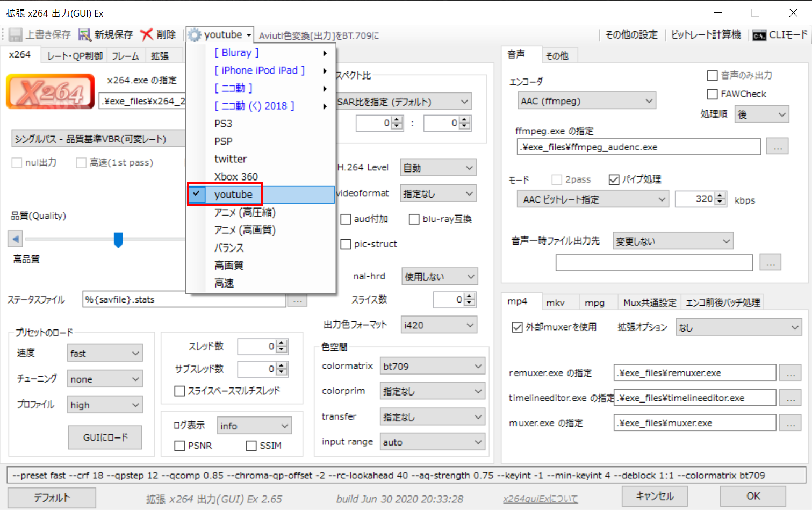Browse for ffmpeg.exe with the ... button
The height and width of the screenshot is (510, 812).
click(x=778, y=146)
